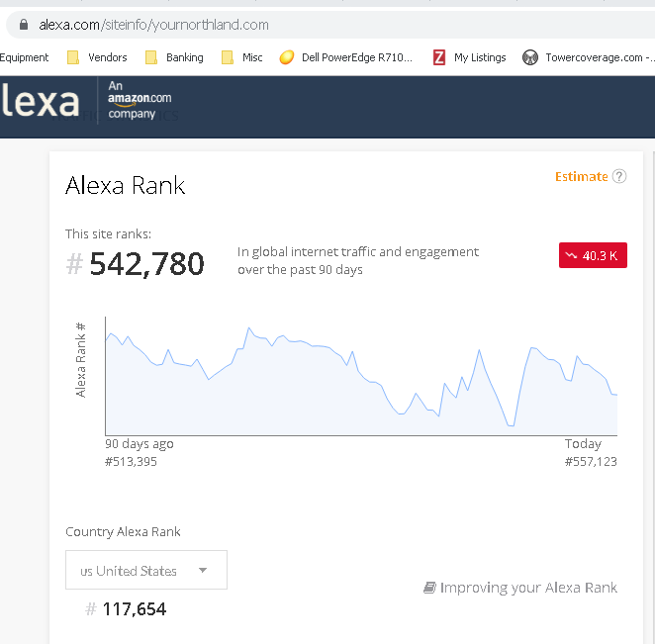Viewport: 655px width, 644px height.
Task: Open the Misc bookmark folder
Action: (x=241, y=57)
